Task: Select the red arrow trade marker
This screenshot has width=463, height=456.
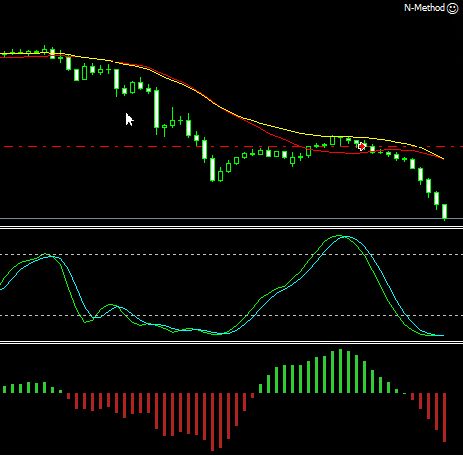Action: pyautogui.click(x=361, y=146)
